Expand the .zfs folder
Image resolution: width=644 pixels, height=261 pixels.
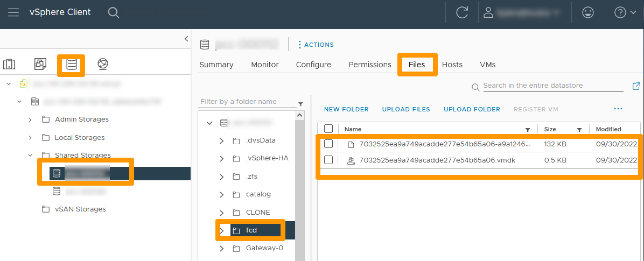222,177
